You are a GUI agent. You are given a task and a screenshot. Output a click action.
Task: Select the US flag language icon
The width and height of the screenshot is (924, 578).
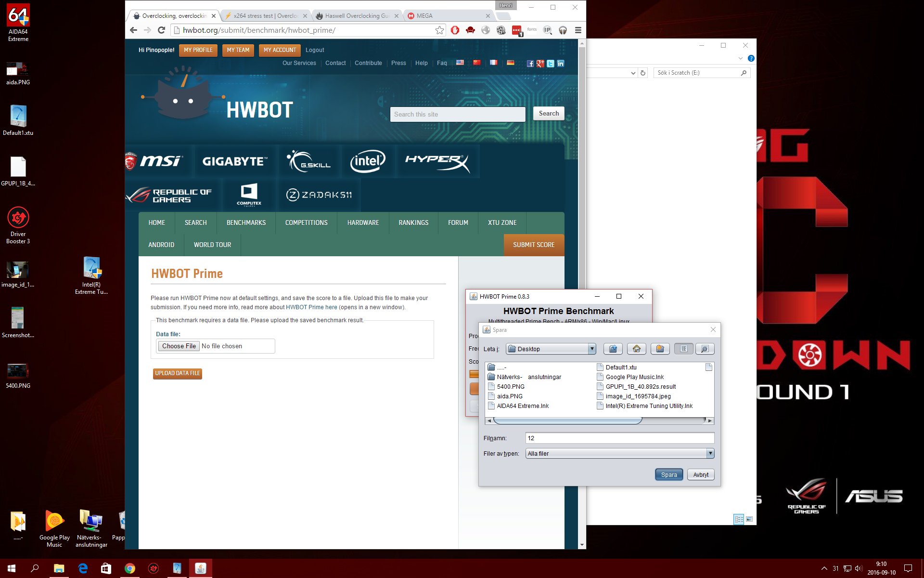click(460, 63)
